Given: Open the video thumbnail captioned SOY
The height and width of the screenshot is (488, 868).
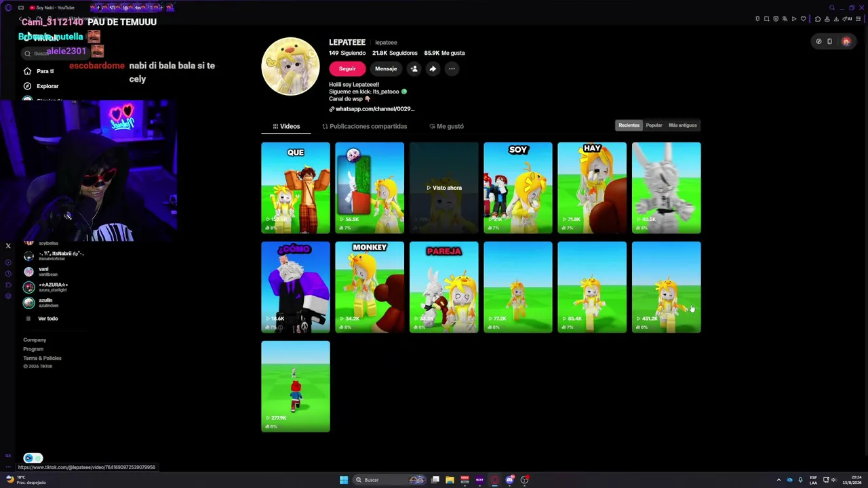Looking at the screenshot, I should [x=518, y=188].
